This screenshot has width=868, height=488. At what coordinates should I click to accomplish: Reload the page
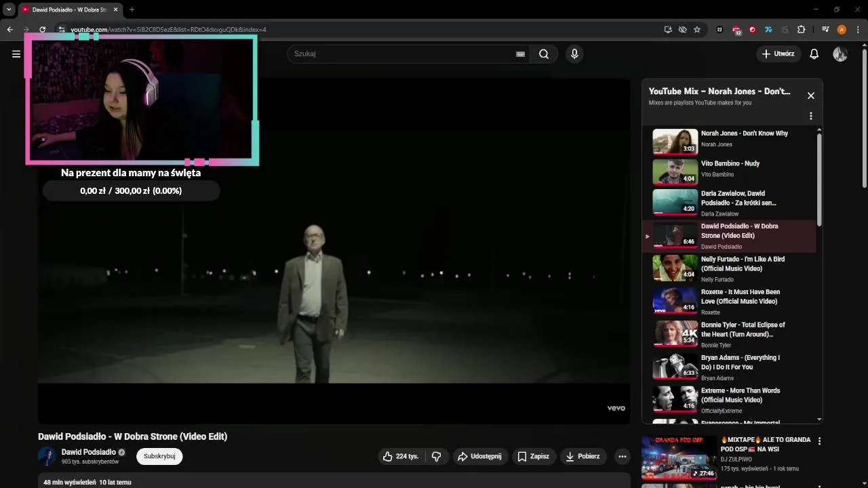(42, 29)
